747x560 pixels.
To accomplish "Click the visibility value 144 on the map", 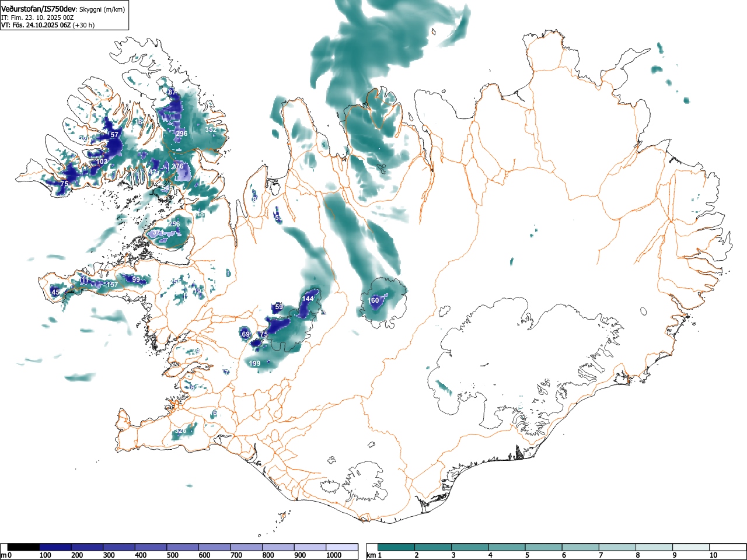I will click(x=308, y=299).
